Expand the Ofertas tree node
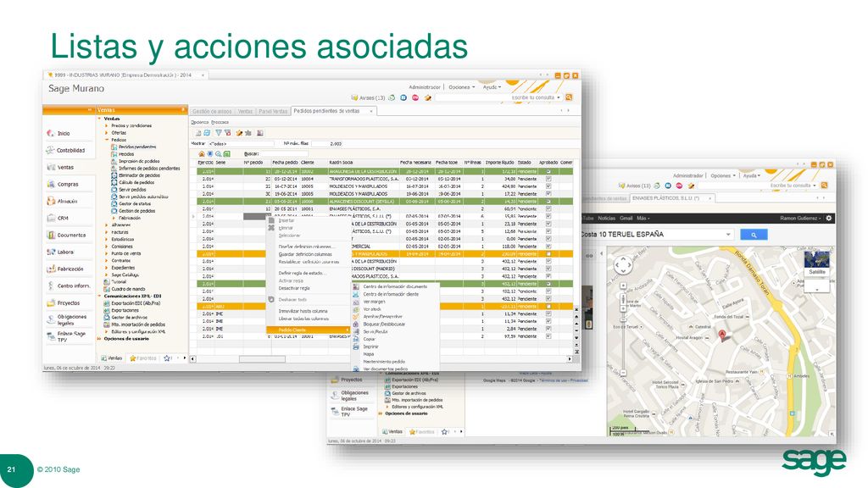 [x=106, y=133]
